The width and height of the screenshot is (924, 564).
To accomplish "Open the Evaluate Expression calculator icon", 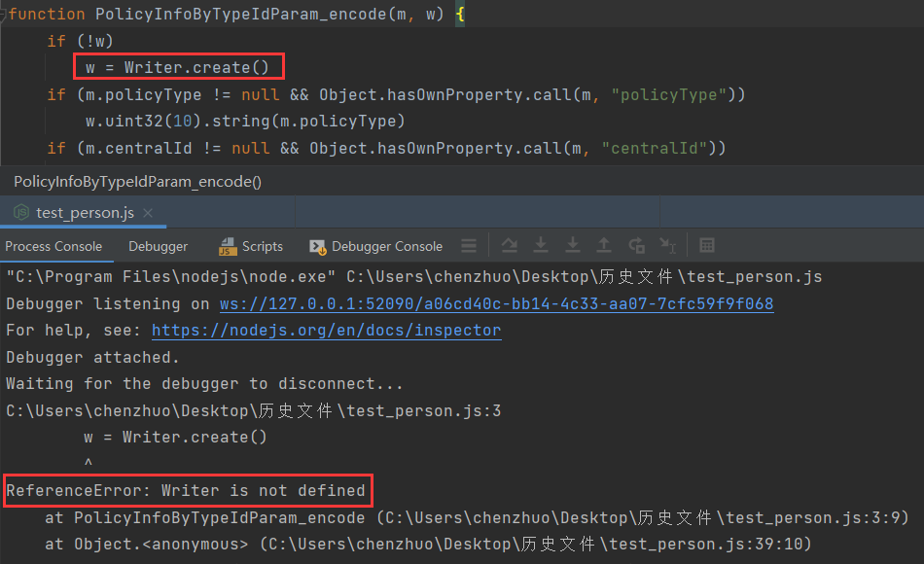I will 707,246.
